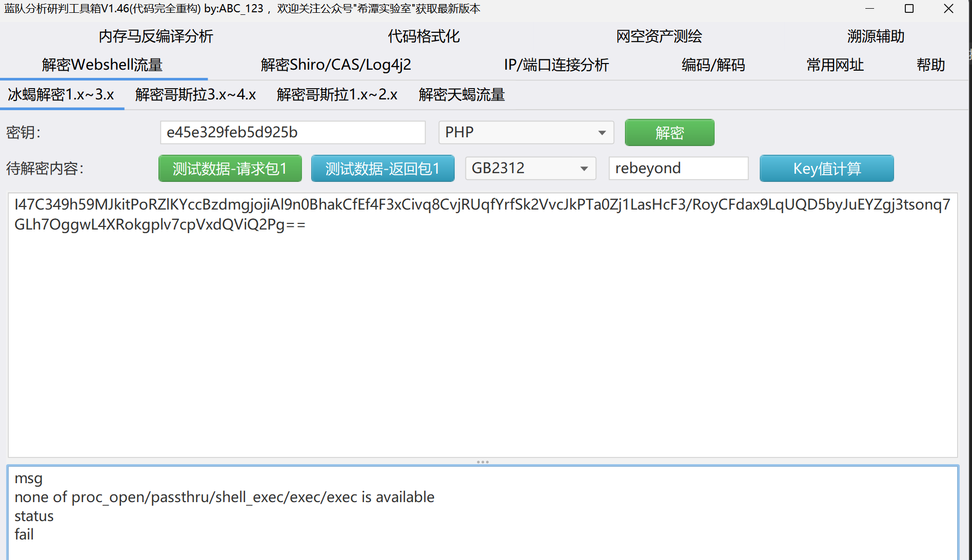Open the 帮助 tab
The image size is (972, 560).
930,65
